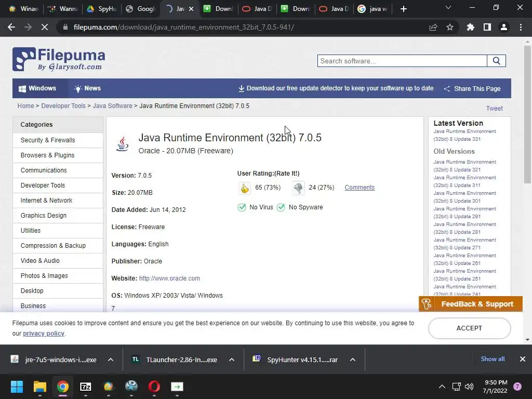This screenshot has height=399, width=532.
Task: Open the Chrome three-dot menu
Action: (521, 27)
